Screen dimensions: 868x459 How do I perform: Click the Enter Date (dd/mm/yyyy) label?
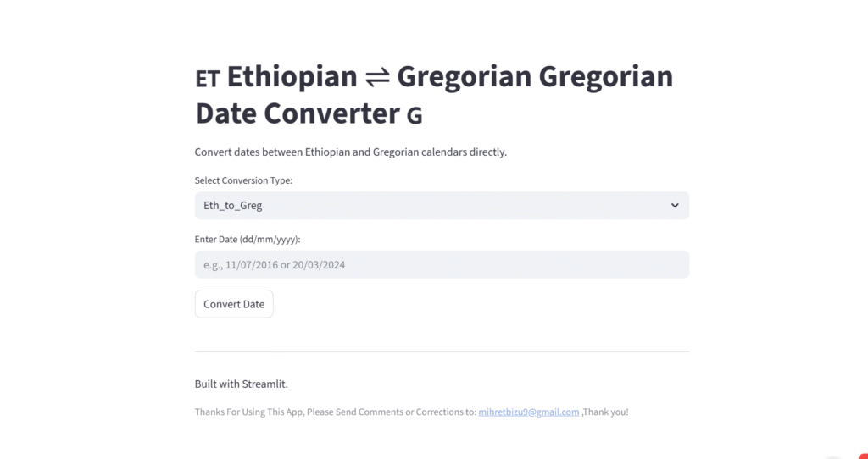[x=248, y=240]
